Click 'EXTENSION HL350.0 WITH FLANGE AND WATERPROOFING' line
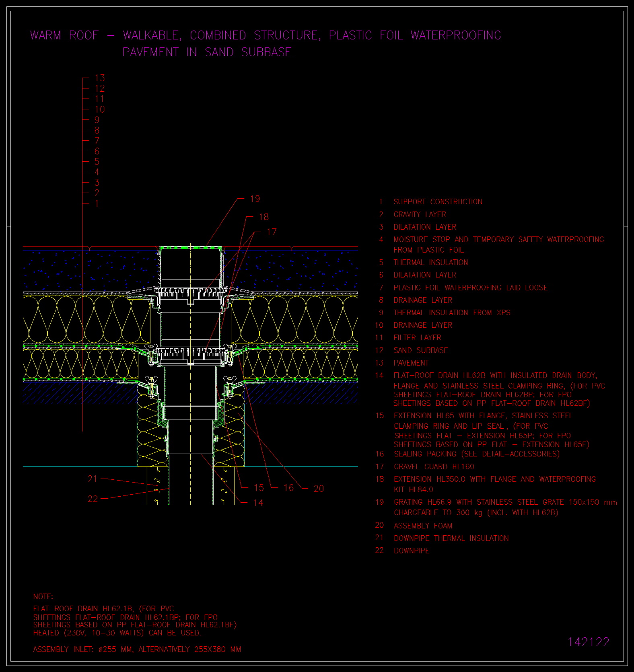Screen dimensions: 634x672 495,479
